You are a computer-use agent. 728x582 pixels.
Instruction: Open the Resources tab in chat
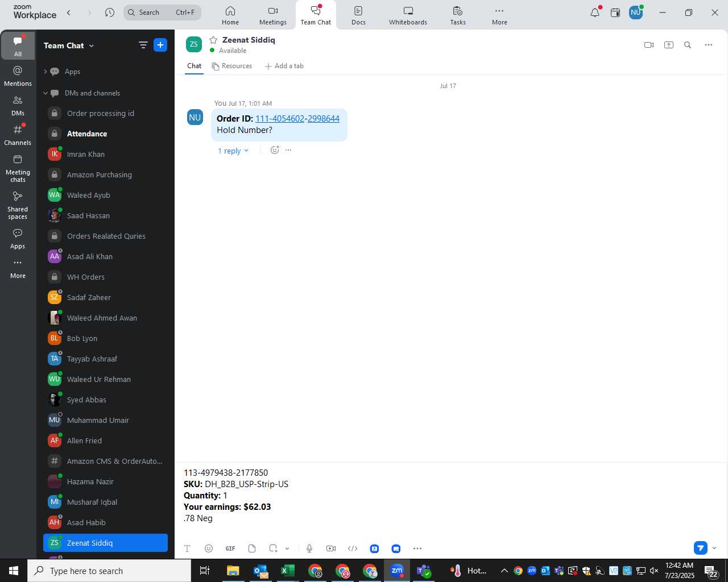(231, 66)
